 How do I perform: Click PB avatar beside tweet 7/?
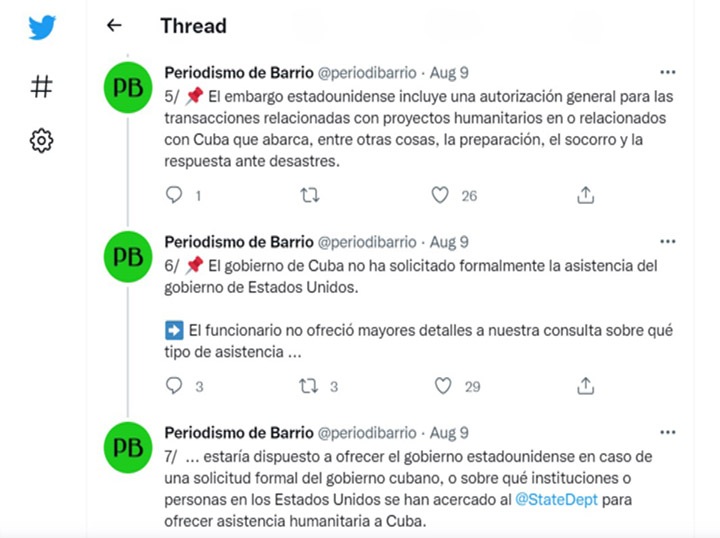tap(129, 447)
